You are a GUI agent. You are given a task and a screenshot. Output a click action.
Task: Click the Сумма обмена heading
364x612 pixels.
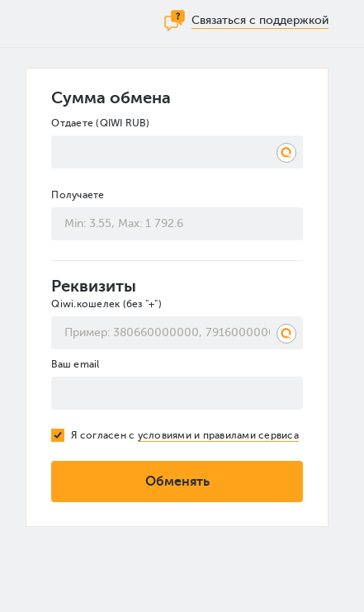[111, 97]
